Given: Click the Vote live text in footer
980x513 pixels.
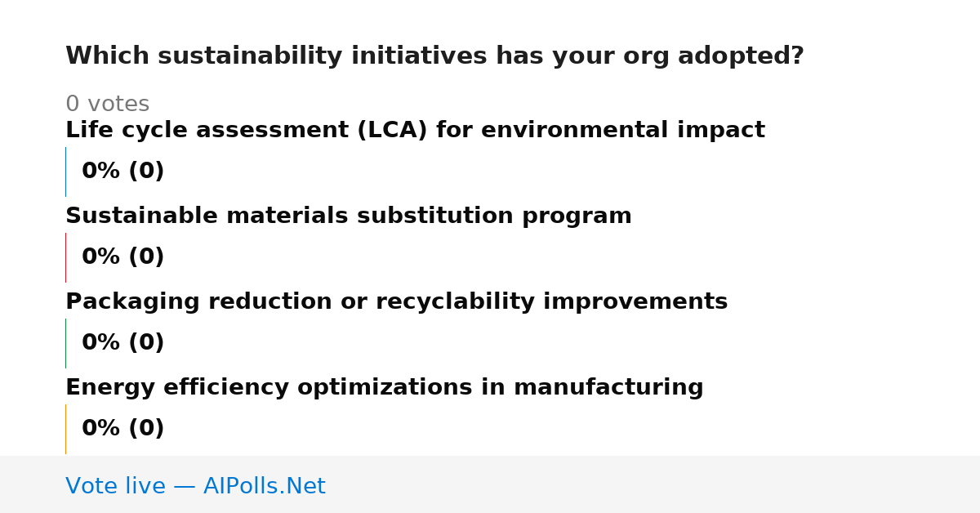Looking at the screenshot, I should [115, 486].
